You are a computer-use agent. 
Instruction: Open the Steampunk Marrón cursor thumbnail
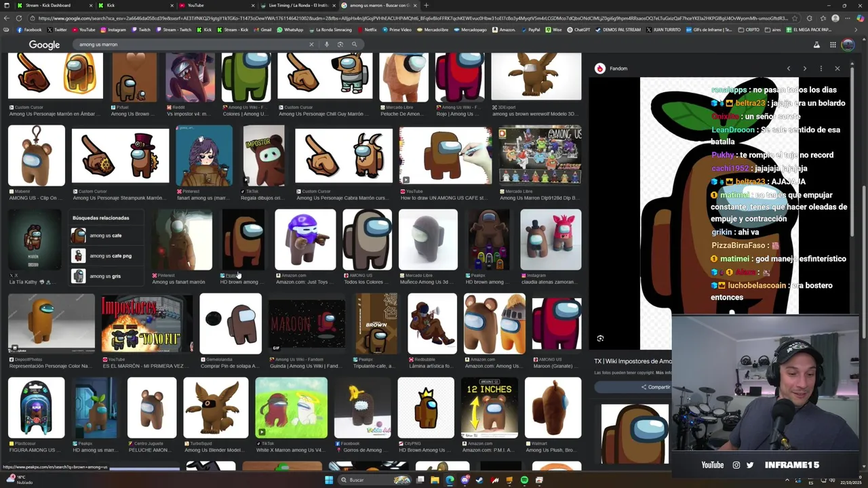pyautogui.click(x=121, y=155)
